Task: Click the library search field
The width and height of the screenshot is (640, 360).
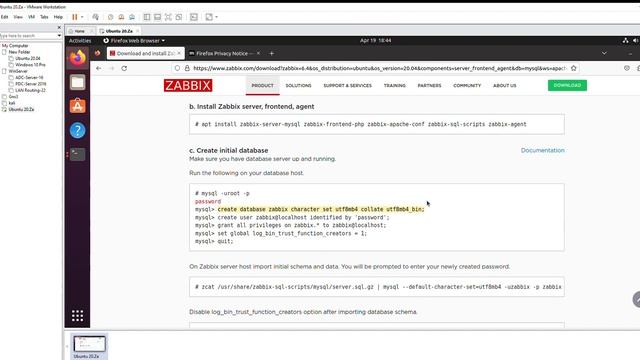Action: click(28, 36)
